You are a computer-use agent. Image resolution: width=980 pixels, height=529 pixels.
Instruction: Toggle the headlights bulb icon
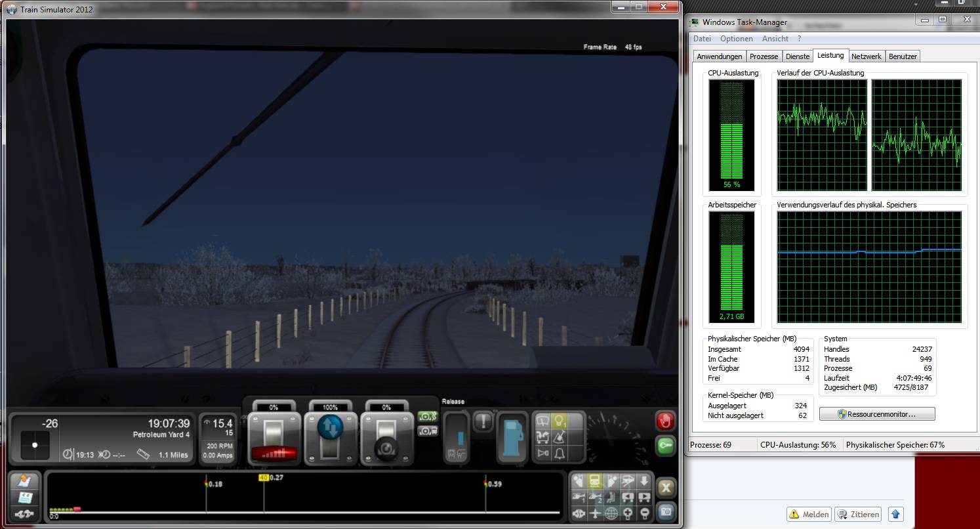point(560,421)
